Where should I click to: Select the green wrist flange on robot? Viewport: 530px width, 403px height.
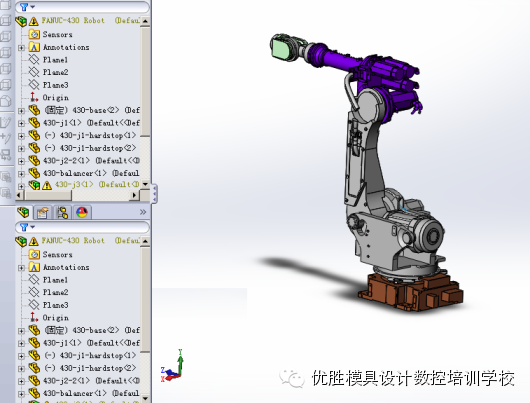coord(280,50)
